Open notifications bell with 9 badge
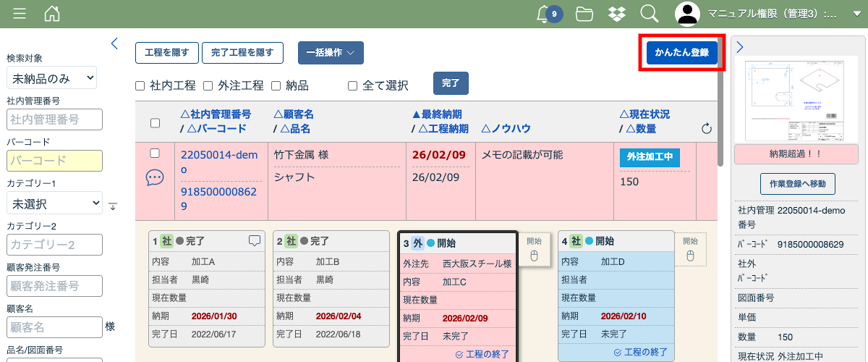The height and width of the screenshot is (362, 868). click(549, 14)
